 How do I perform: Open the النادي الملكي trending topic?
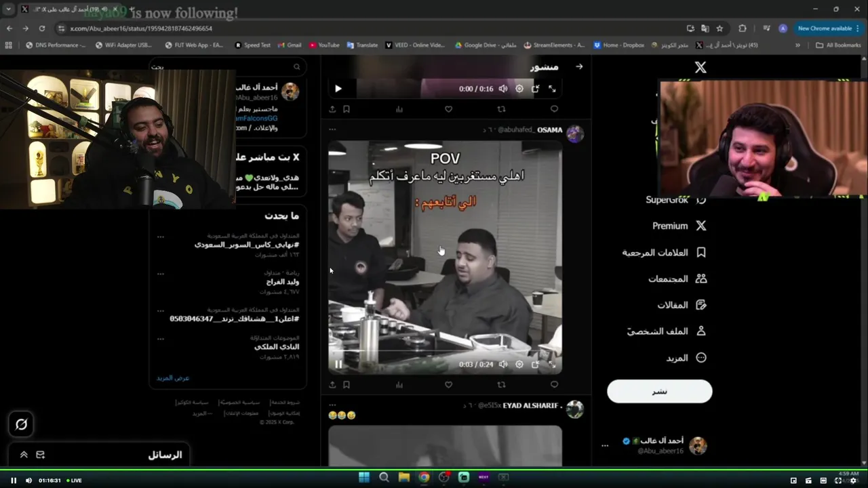[x=277, y=346]
